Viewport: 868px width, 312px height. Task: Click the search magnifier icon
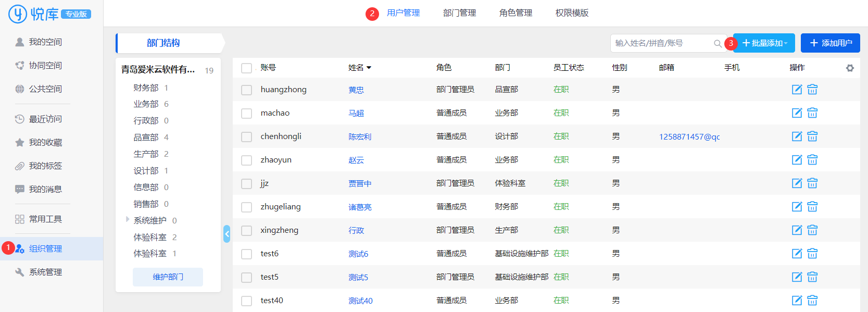click(718, 44)
